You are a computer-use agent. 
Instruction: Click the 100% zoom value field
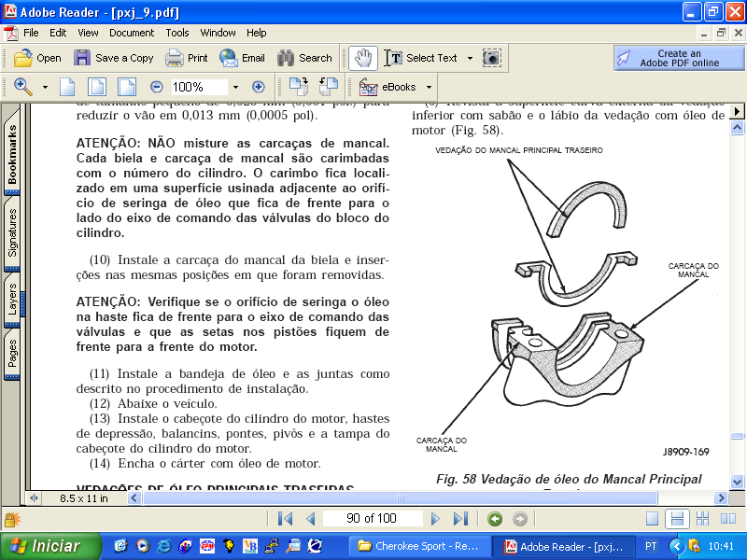tap(199, 87)
